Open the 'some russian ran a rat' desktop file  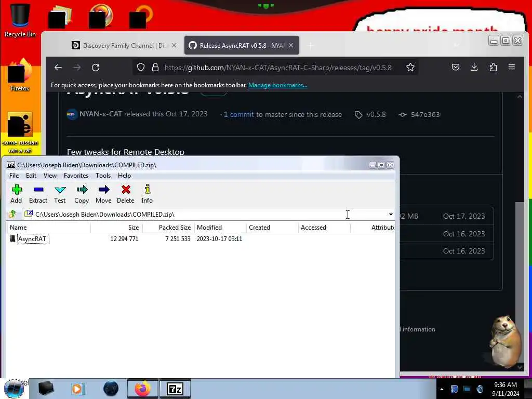click(x=20, y=132)
